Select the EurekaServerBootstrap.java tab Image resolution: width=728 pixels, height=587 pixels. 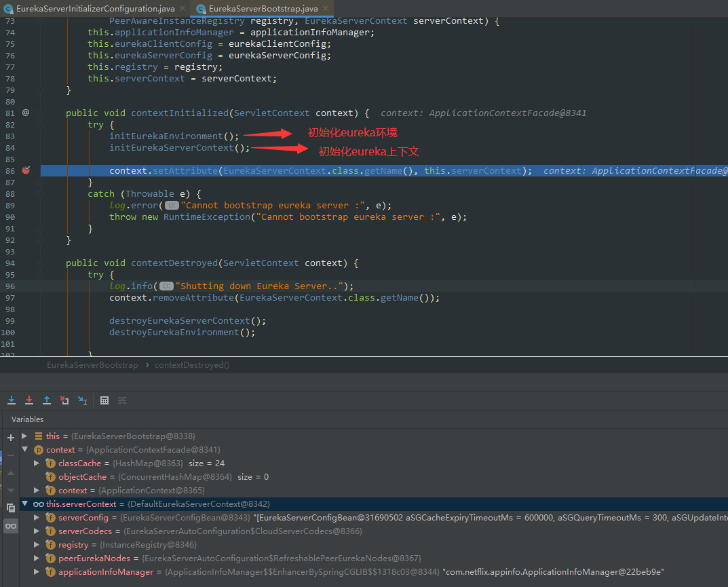pyautogui.click(x=263, y=9)
